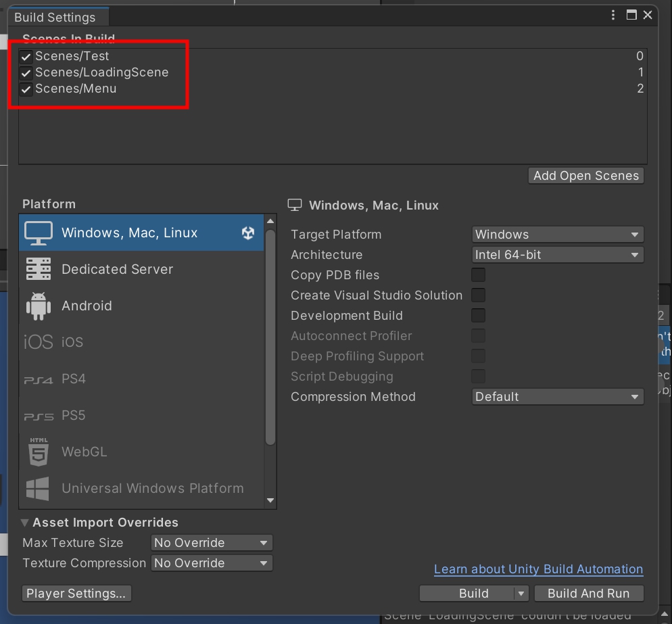Click the Dedicated Server rack icon
This screenshot has width=672, height=624.
(x=39, y=269)
